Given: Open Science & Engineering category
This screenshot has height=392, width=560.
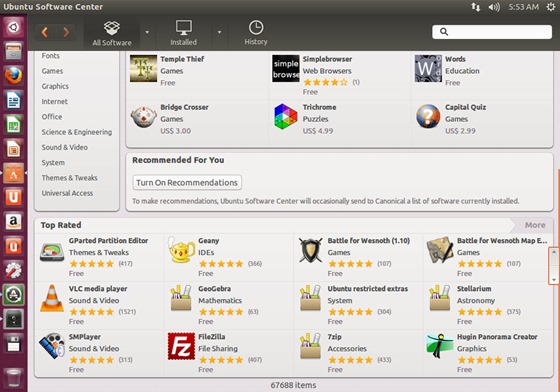Looking at the screenshot, I should [76, 132].
